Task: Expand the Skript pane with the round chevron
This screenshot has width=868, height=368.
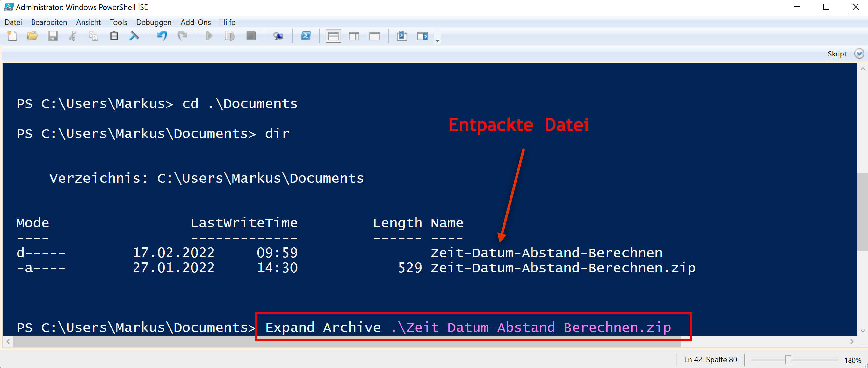Action: [x=859, y=54]
